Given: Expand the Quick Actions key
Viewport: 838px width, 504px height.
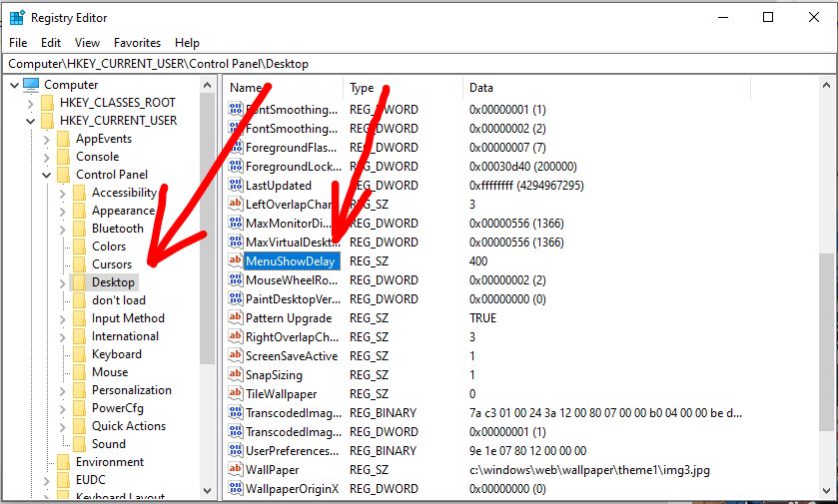Looking at the screenshot, I should click(63, 426).
